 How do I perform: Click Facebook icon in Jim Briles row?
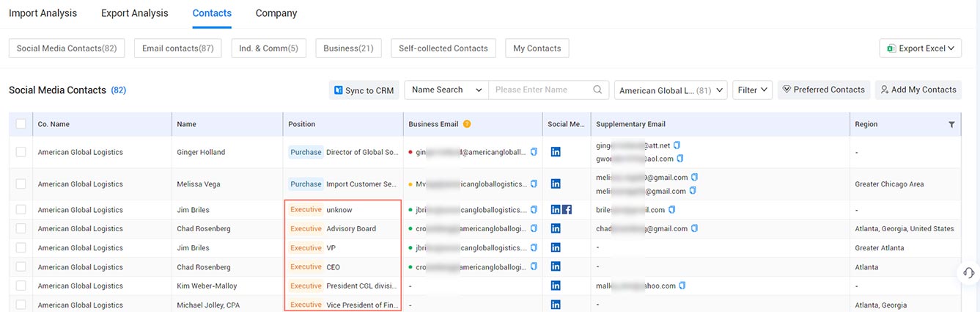coord(567,210)
